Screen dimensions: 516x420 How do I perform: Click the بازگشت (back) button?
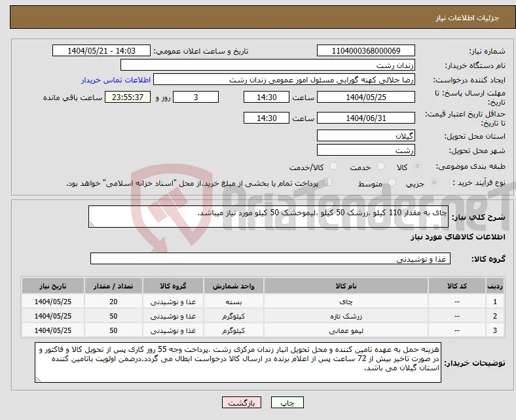[242, 402]
